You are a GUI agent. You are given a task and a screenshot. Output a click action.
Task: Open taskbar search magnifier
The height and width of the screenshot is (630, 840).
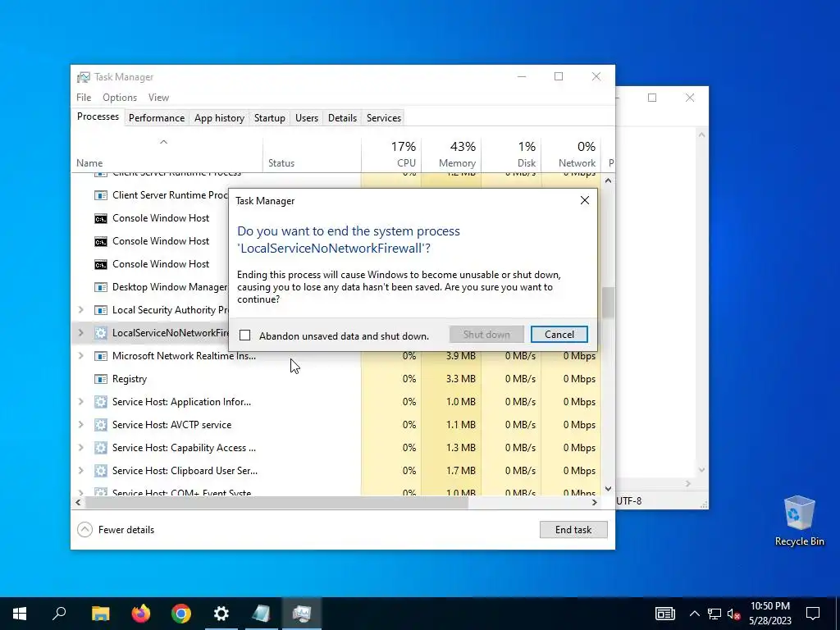[x=59, y=614]
